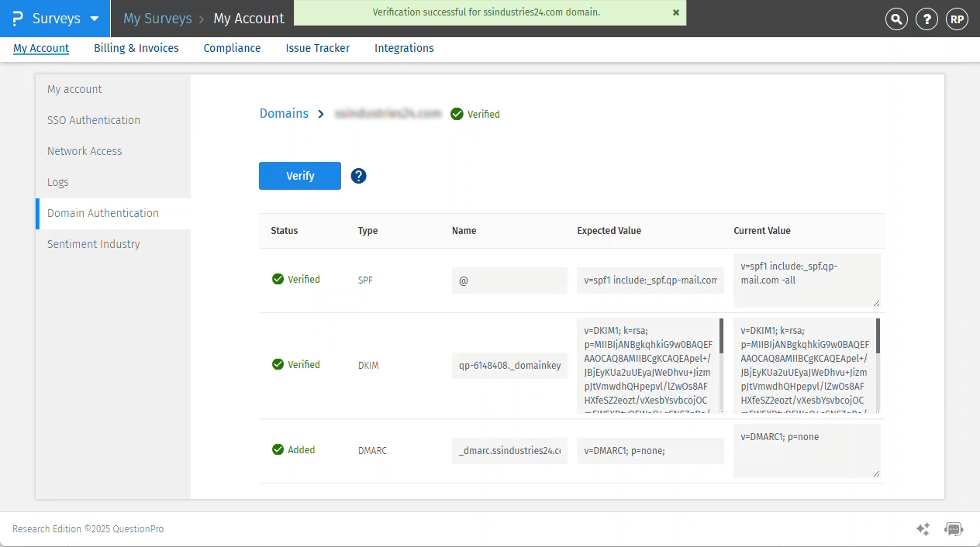
Task: Open Logs in sidebar
Action: pyautogui.click(x=113, y=182)
